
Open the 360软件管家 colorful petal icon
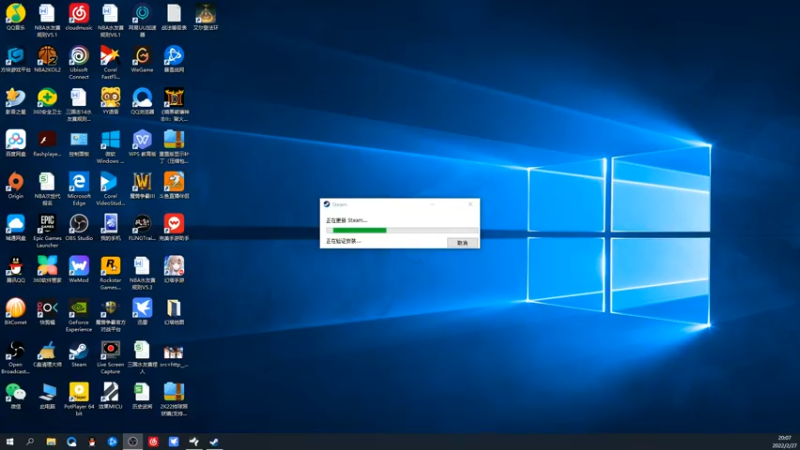(x=47, y=270)
